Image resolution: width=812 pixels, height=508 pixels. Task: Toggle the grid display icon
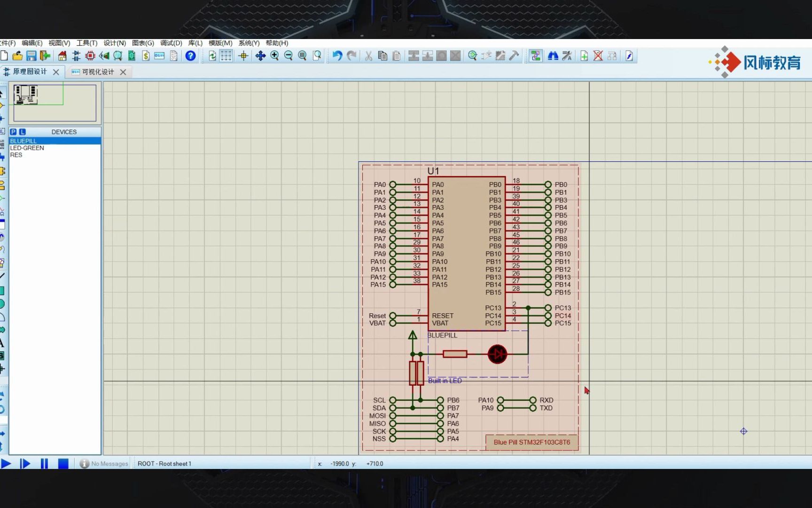pyautogui.click(x=226, y=56)
